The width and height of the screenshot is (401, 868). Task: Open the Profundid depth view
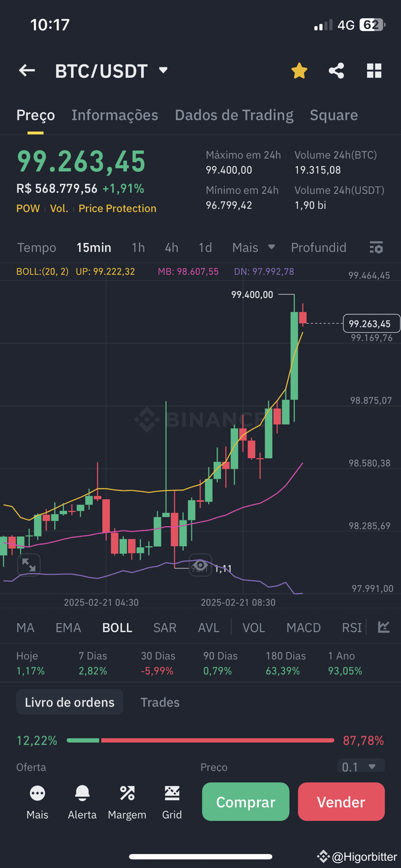[x=319, y=247]
